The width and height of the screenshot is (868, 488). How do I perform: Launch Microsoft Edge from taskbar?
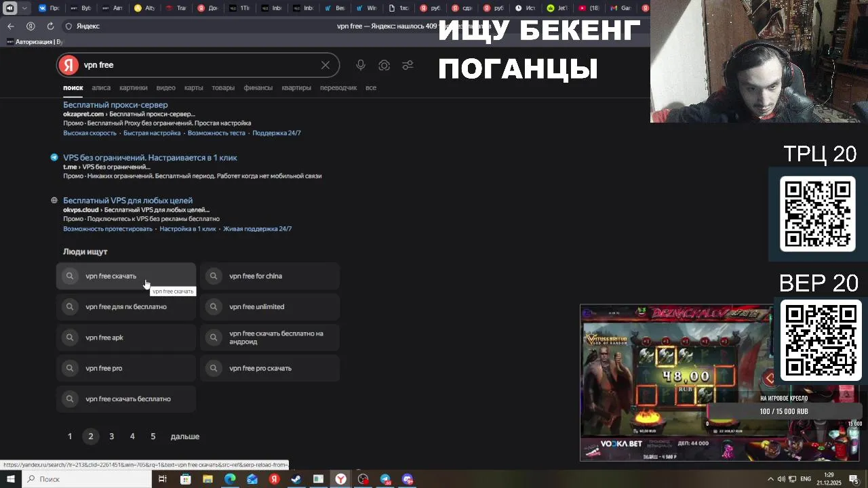point(230,479)
